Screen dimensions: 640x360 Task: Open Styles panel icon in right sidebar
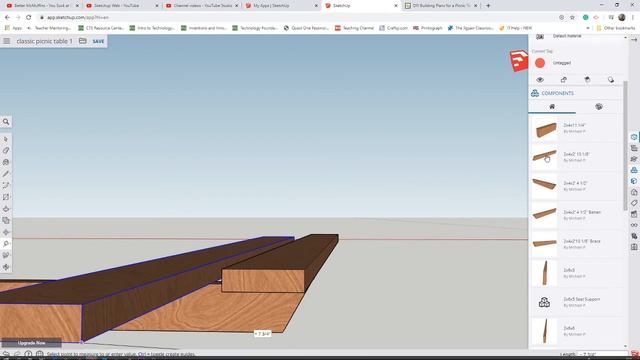634,192
